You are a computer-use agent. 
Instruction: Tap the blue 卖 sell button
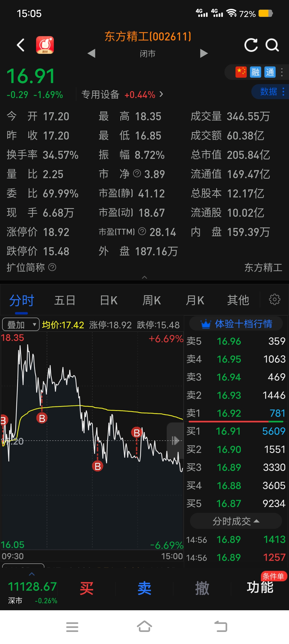144,589
